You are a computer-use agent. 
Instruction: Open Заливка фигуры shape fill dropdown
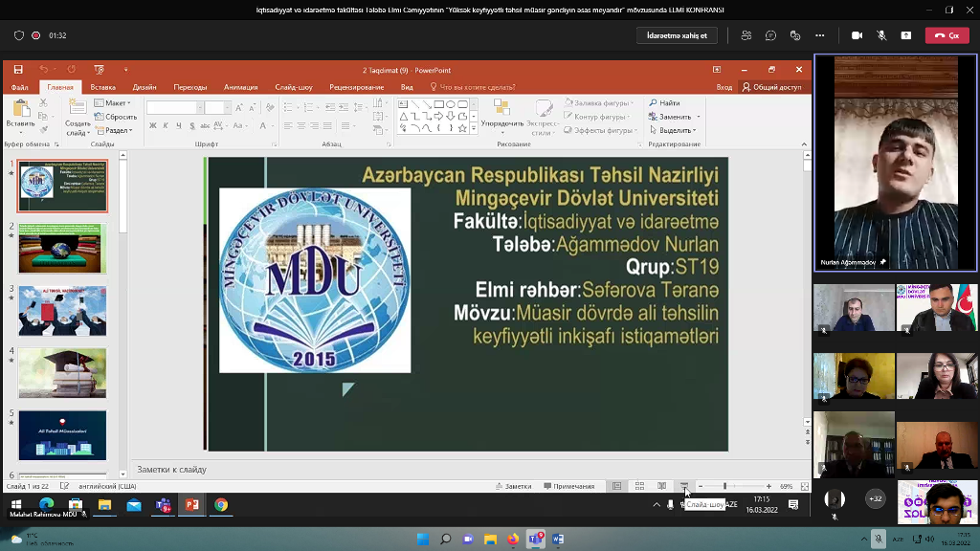(x=599, y=103)
